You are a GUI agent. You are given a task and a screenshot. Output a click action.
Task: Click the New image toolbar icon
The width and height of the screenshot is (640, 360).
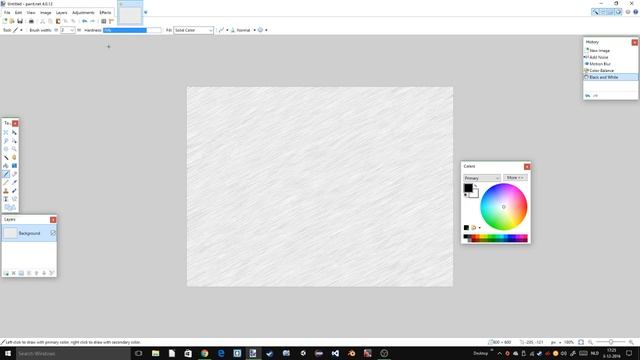(x=5, y=21)
